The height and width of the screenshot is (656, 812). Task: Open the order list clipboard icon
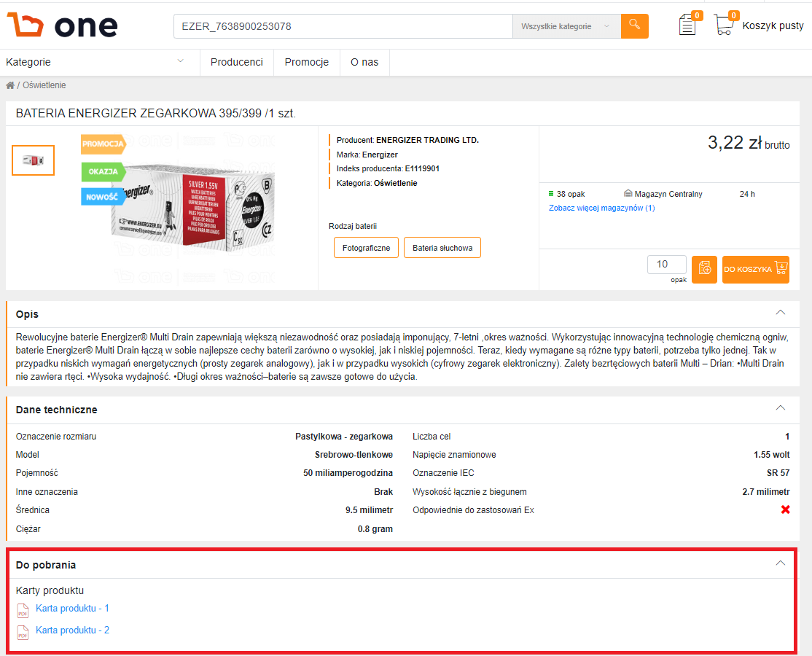click(x=687, y=24)
